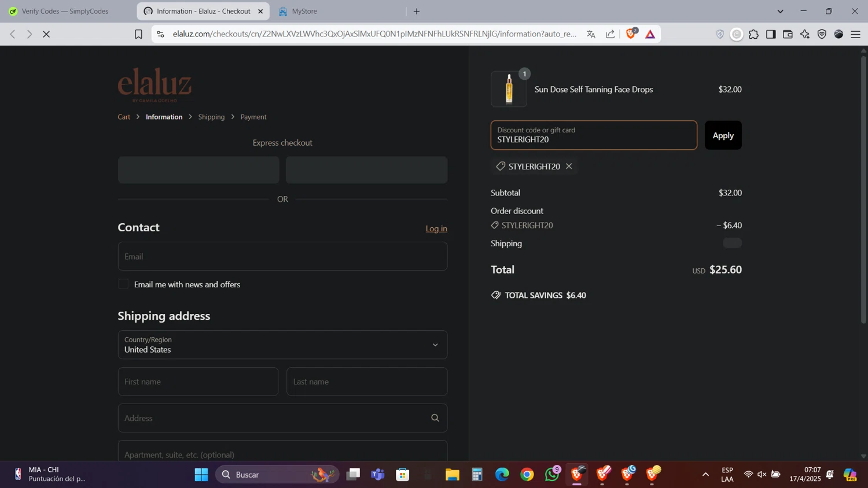Open the Brave Rewards triangle icon
This screenshot has width=868, height=488.
click(650, 34)
